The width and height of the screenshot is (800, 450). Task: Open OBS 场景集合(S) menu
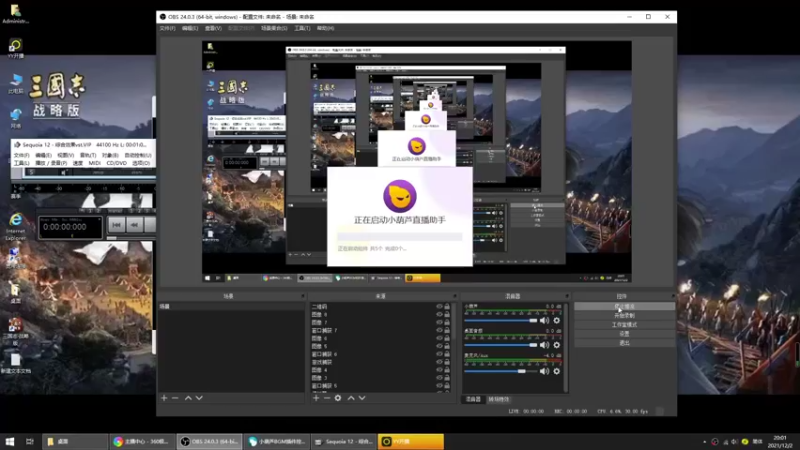tap(274, 29)
